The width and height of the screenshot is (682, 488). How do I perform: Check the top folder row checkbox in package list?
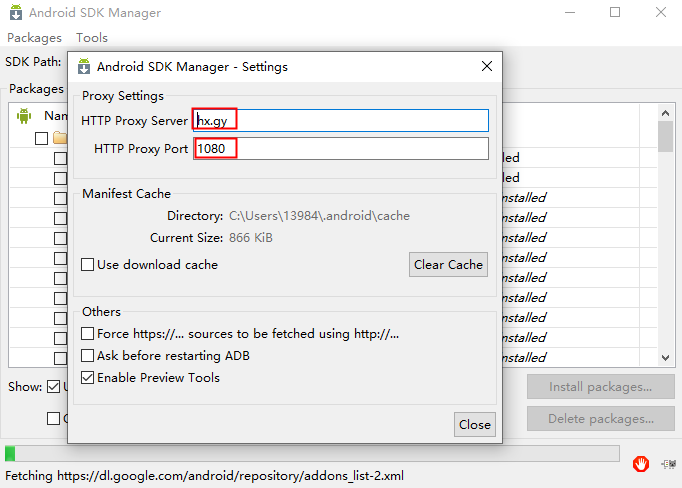[41, 138]
